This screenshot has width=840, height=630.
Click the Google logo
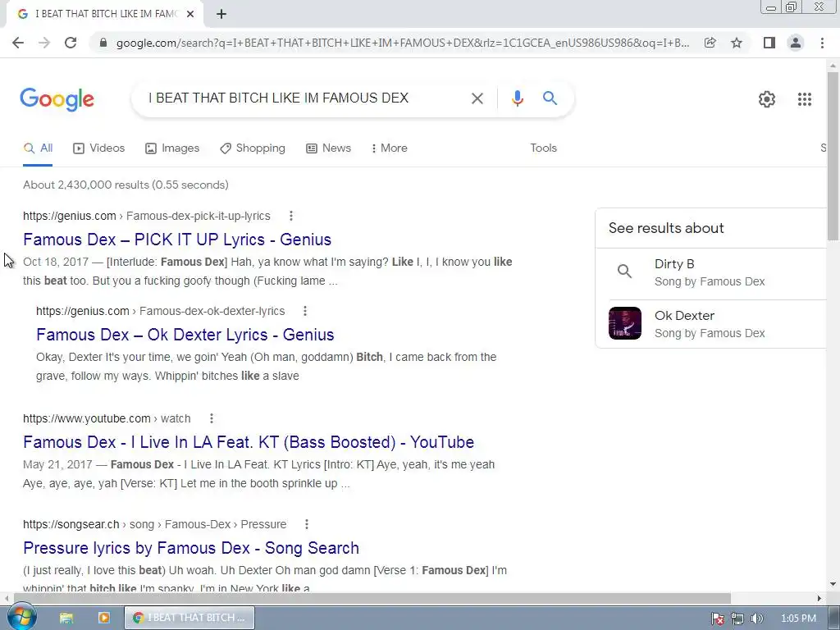pyautogui.click(x=57, y=99)
